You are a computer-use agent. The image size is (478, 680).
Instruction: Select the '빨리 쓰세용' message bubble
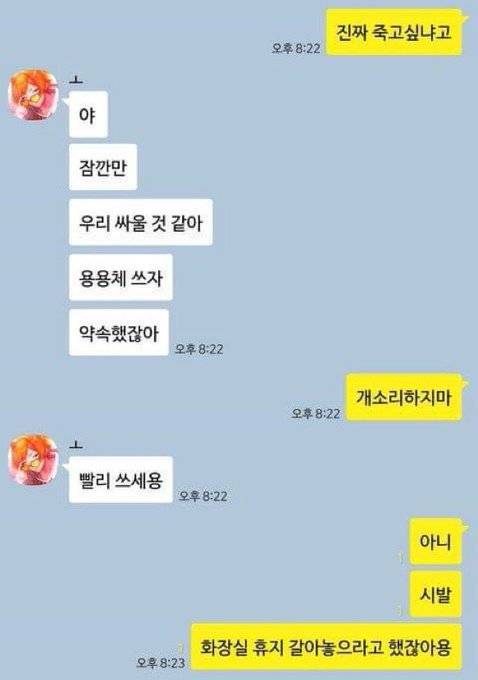pos(121,480)
